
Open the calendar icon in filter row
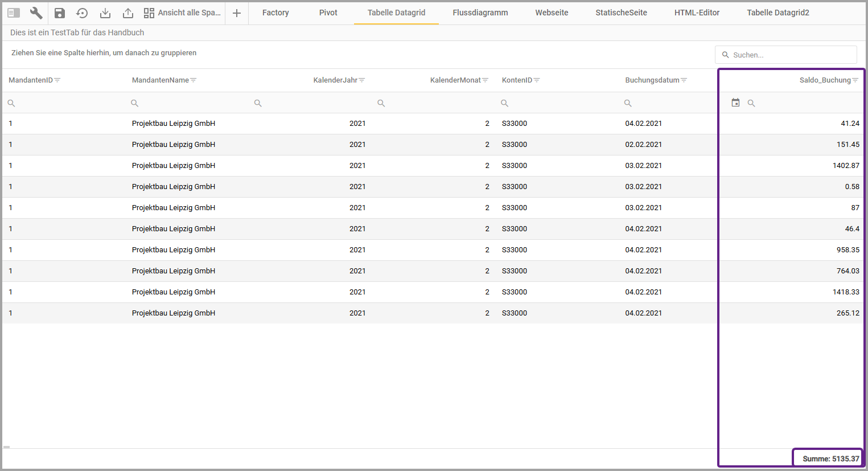(x=735, y=103)
